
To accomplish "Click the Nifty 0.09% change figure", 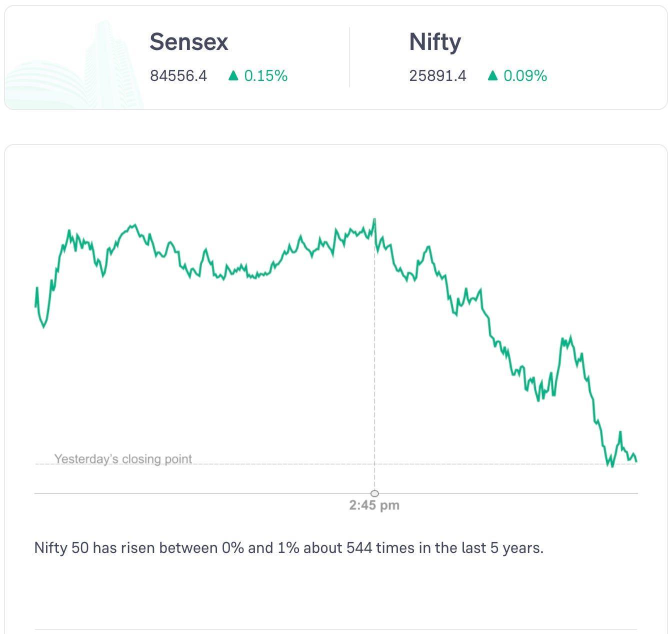I will tap(525, 76).
